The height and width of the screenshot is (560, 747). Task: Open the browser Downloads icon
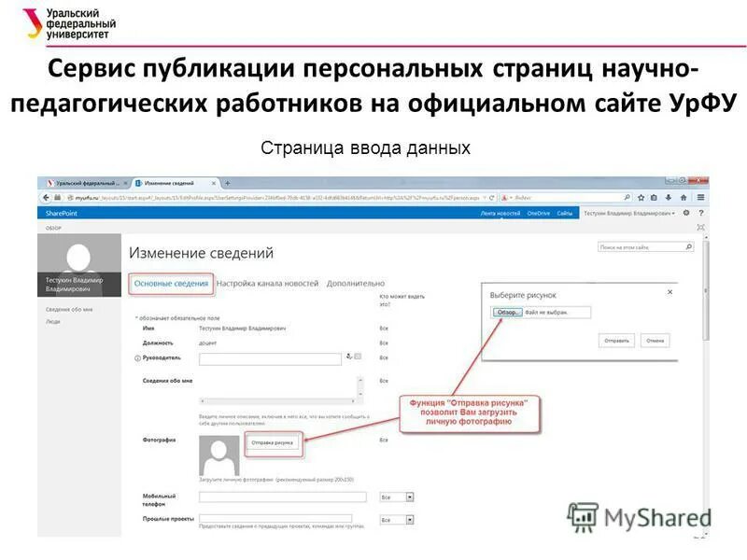pyautogui.click(x=668, y=197)
